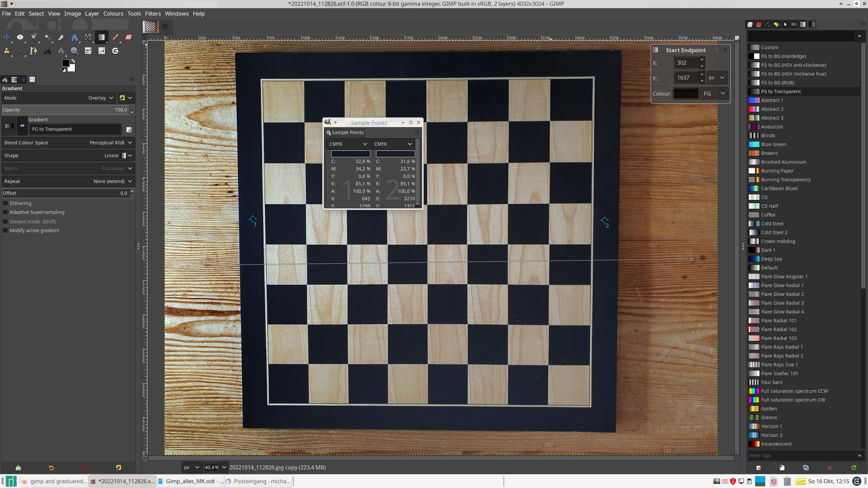Click the Start Endpoint colour swatch
This screenshot has width=868, height=488.
686,94
